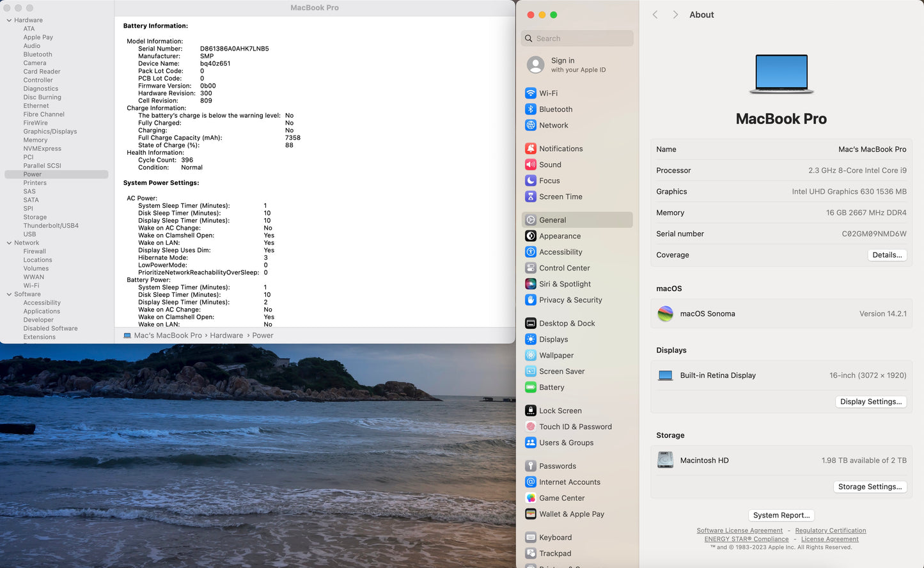This screenshot has height=568, width=924.
Task: Open Internet Accounts icon
Action: (531, 482)
